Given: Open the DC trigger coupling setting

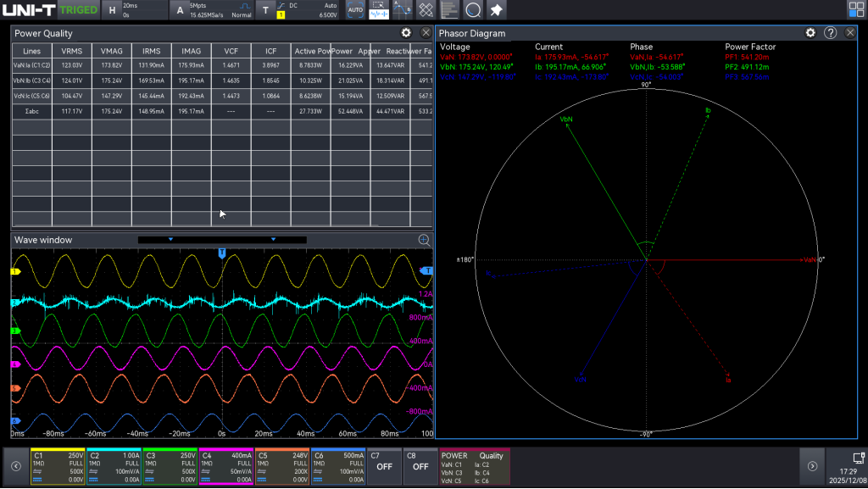Looking at the screenshot, I should click(293, 6).
